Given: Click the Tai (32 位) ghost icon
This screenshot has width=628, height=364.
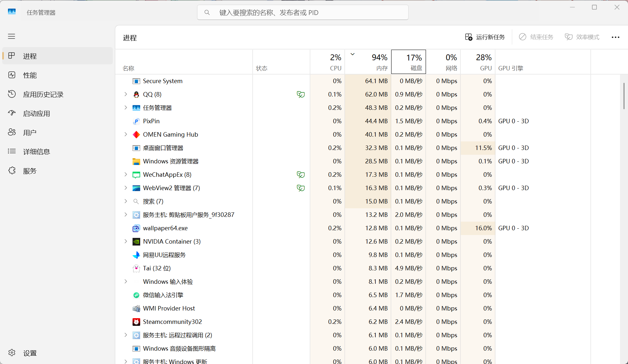Looking at the screenshot, I should coord(136,268).
